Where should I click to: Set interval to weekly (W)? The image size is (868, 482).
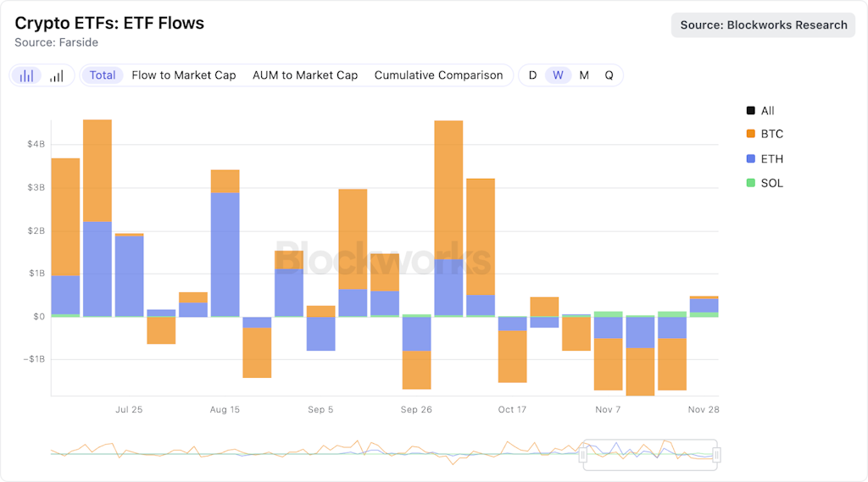558,75
